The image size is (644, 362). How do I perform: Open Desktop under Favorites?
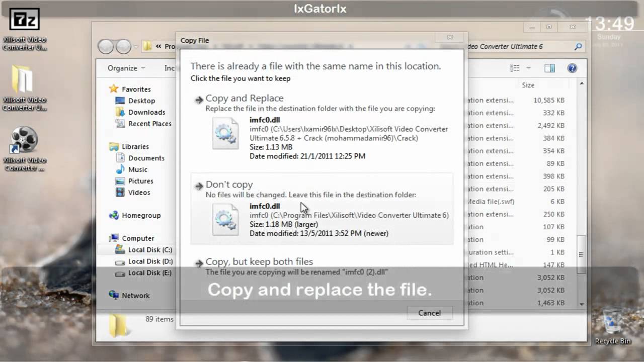pos(135,101)
